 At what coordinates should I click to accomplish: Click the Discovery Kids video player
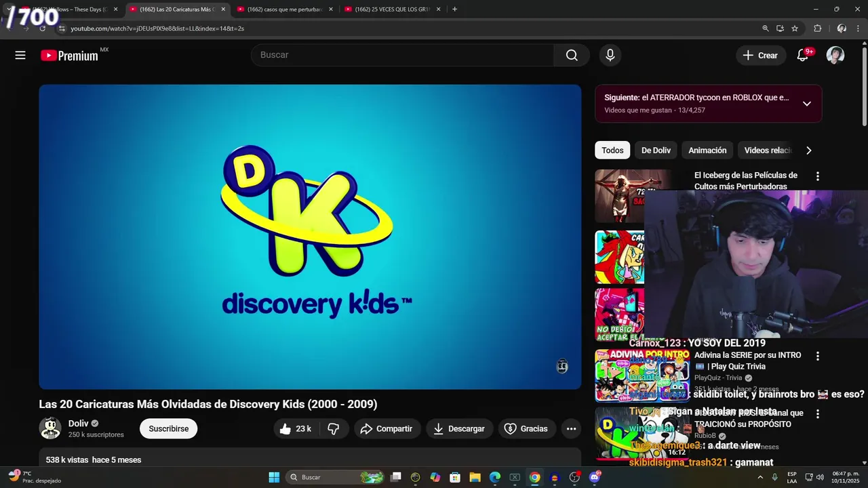[310, 237]
